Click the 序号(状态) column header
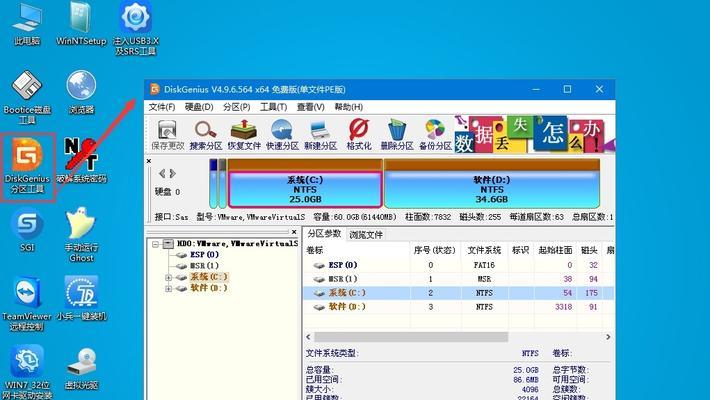This screenshot has width=710, height=400. point(434,250)
